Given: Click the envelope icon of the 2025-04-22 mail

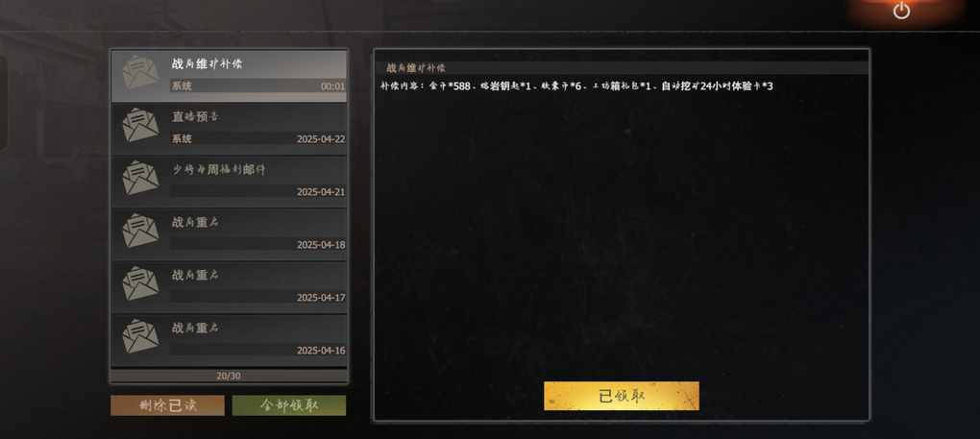Looking at the screenshot, I should pos(140,125).
